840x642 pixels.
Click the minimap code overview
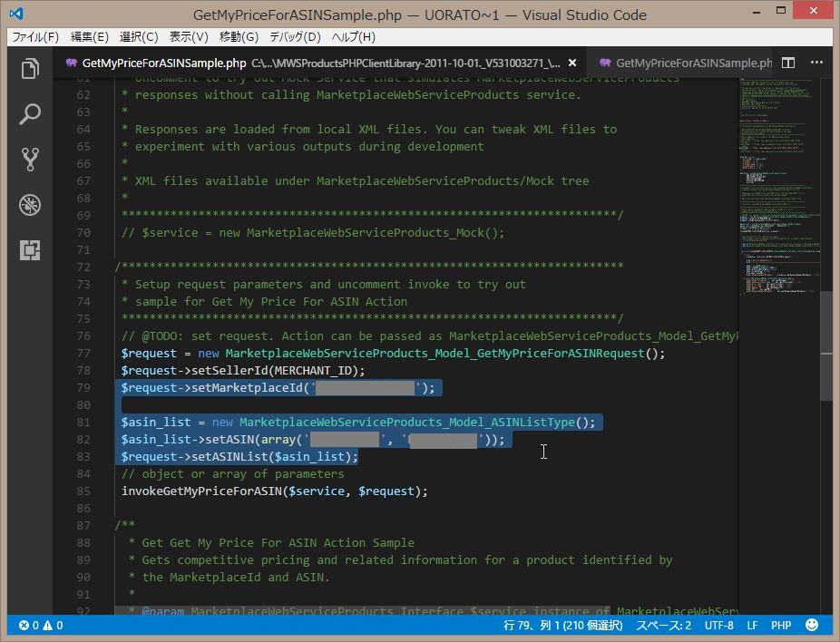tap(779, 188)
